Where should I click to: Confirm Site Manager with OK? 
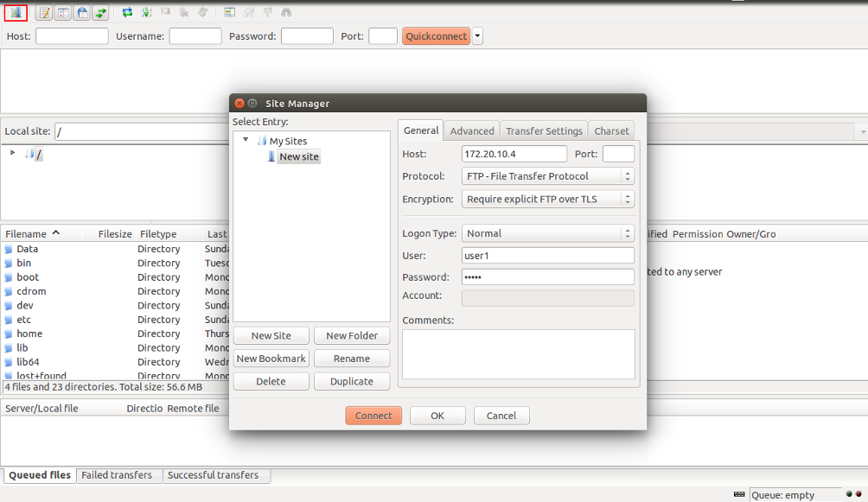pos(437,416)
